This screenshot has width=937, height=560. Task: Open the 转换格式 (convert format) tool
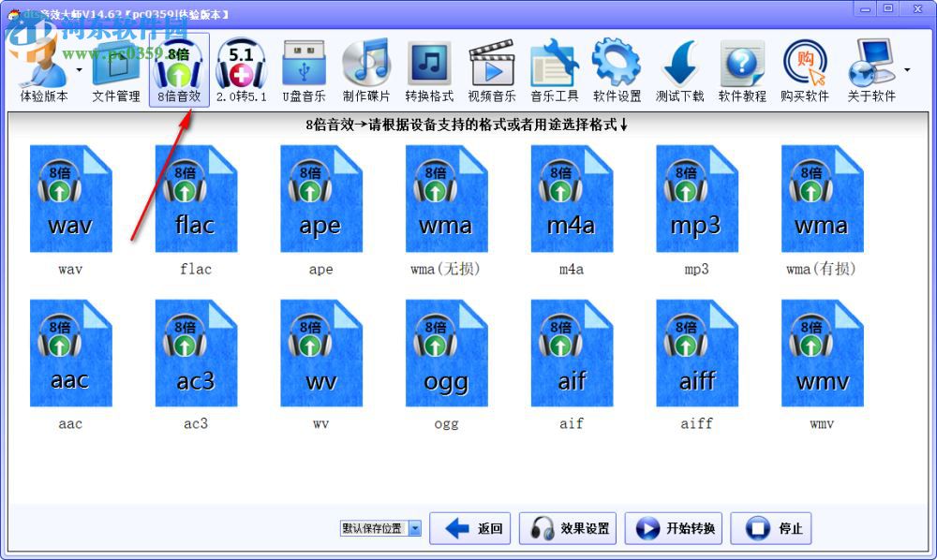429,67
